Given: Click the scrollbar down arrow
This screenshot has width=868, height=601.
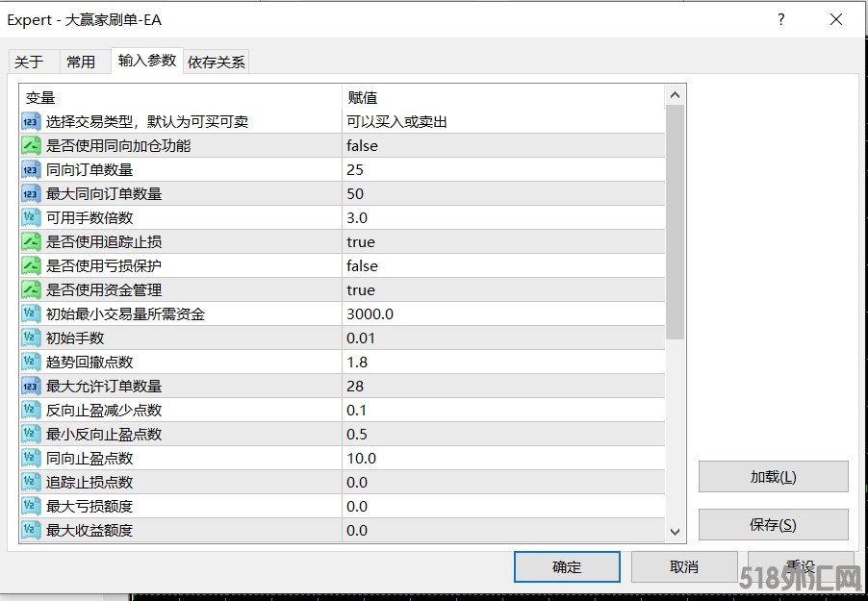Looking at the screenshot, I should pyautogui.click(x=675, y=532).
